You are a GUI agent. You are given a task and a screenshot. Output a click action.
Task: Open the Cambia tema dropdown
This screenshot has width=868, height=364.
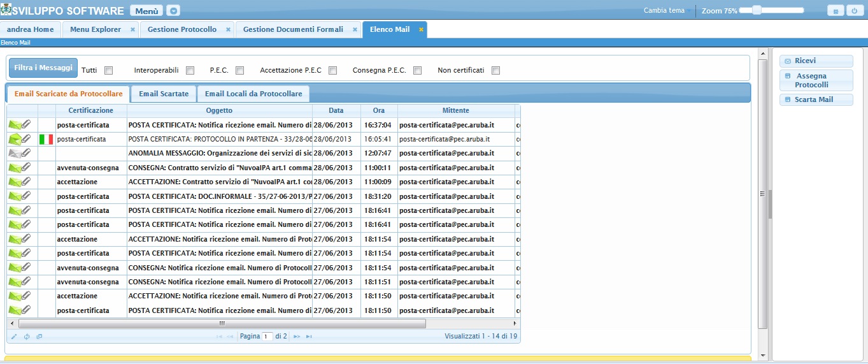tap(667, 11)
